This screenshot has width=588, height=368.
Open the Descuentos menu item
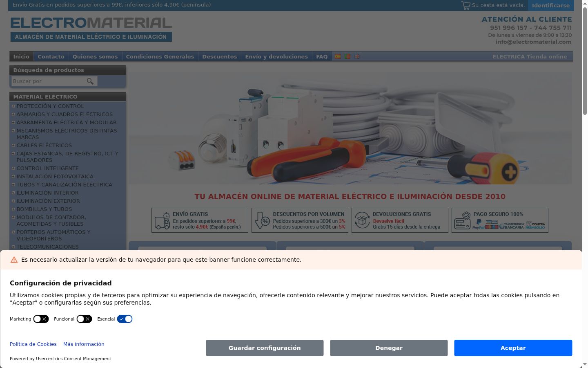[220, 56]
